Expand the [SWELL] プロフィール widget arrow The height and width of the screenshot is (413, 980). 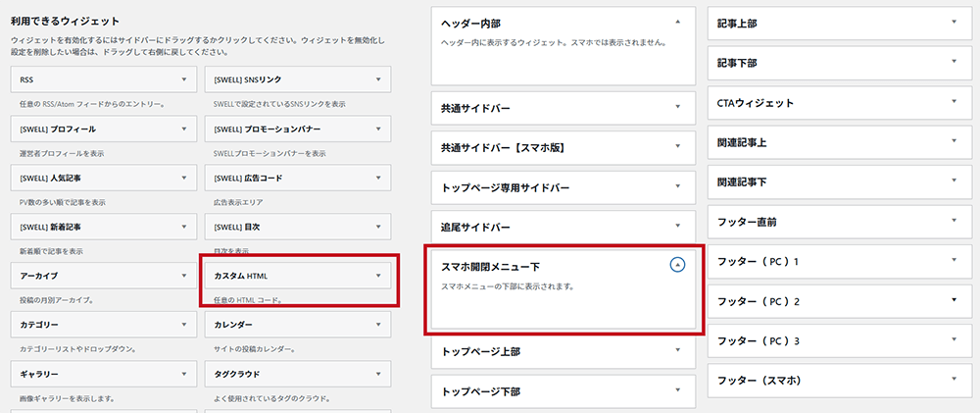point(184,129)
